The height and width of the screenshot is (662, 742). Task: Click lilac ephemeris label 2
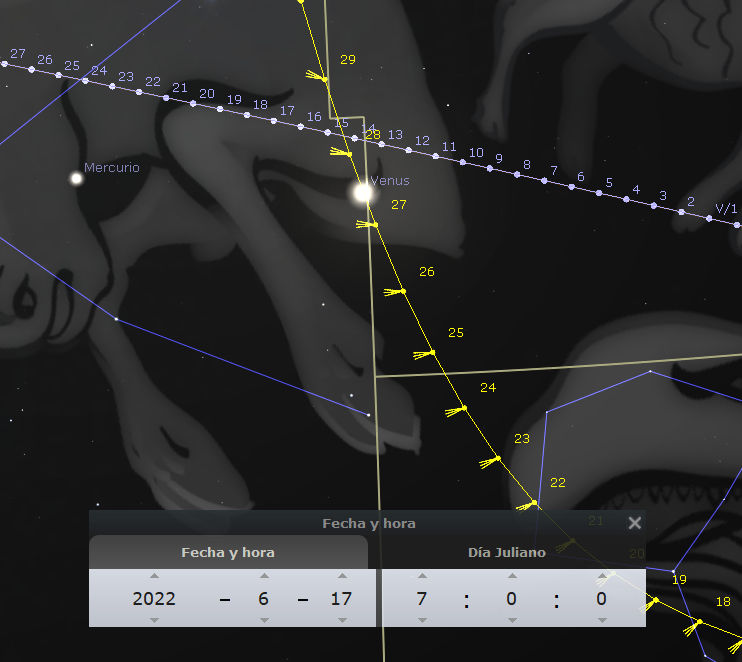click(691, 202)
